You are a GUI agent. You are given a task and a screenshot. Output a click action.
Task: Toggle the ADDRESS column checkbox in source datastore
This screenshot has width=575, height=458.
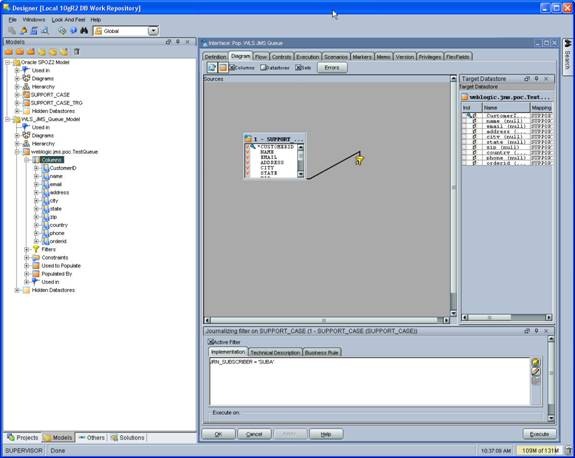248,162
